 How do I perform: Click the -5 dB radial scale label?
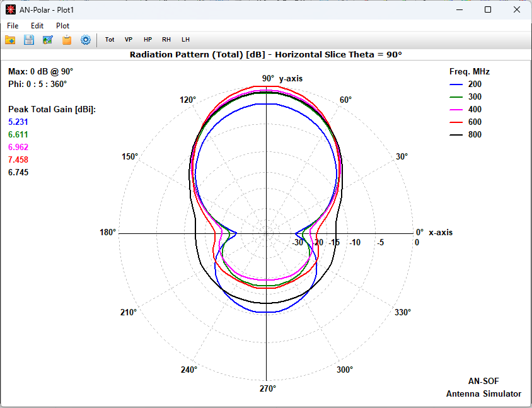[380, 242]
